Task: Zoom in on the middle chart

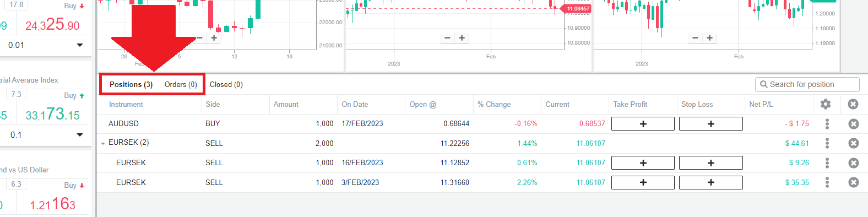Action: coord(462,38)
